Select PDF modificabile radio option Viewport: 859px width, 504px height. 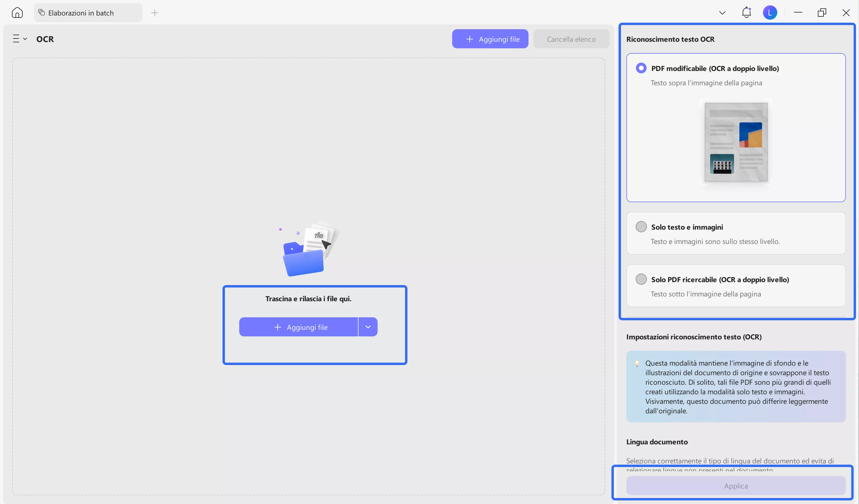(641, 68)
